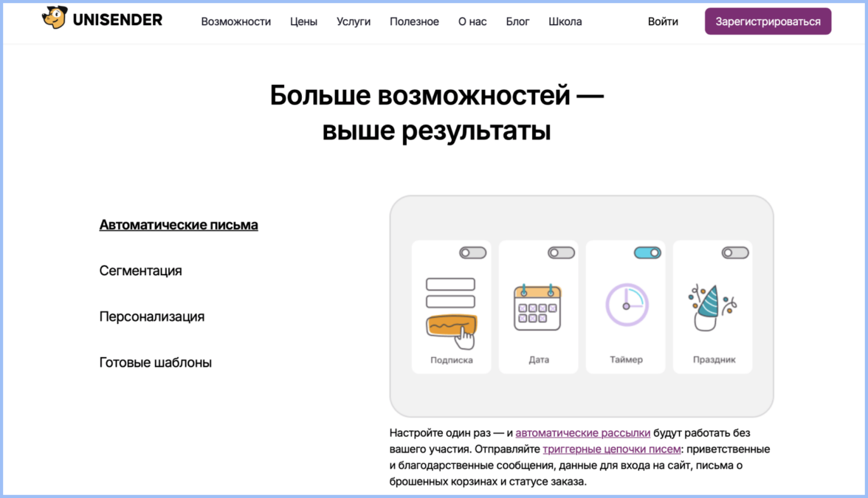Click the subscription form illustration in Подписка card

click(450, 313)
